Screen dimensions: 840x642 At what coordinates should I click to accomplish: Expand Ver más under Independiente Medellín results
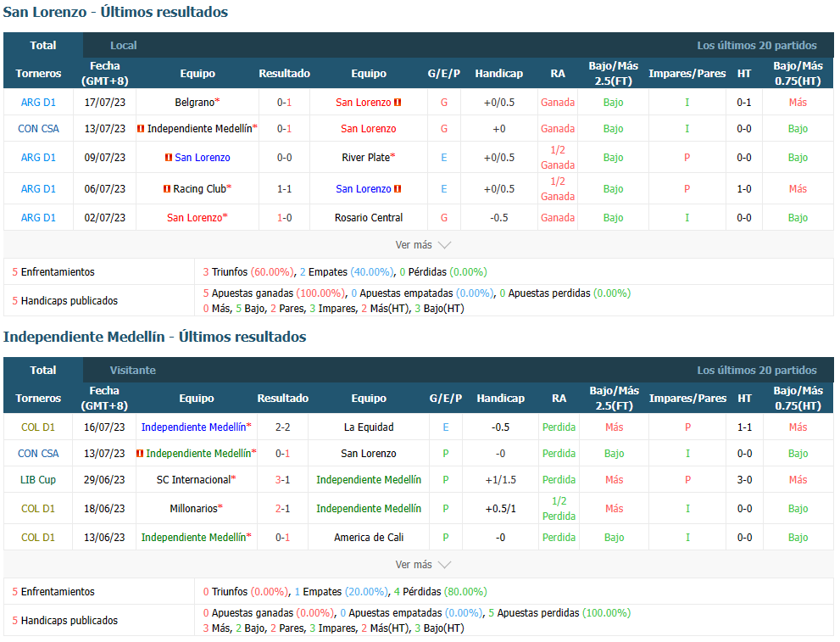423,564
